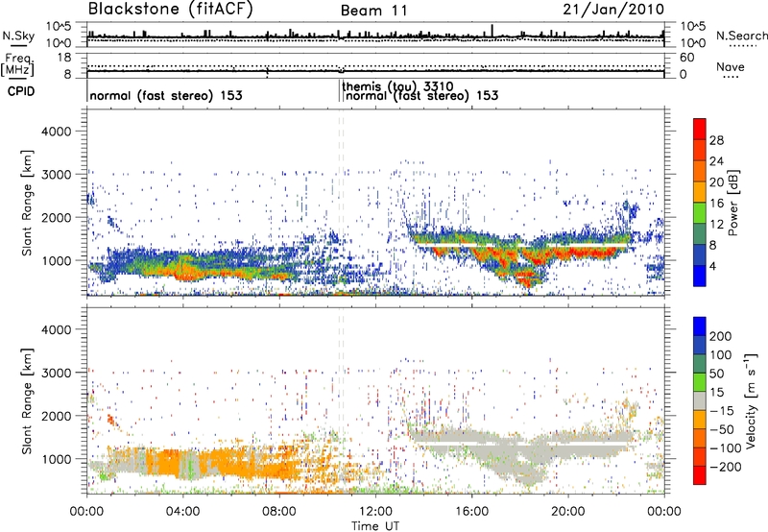Click the "Power [dB]" colorbar title
Image resolution: width=768 pixels, height=532 pixels.
click(x=732, y=203)
